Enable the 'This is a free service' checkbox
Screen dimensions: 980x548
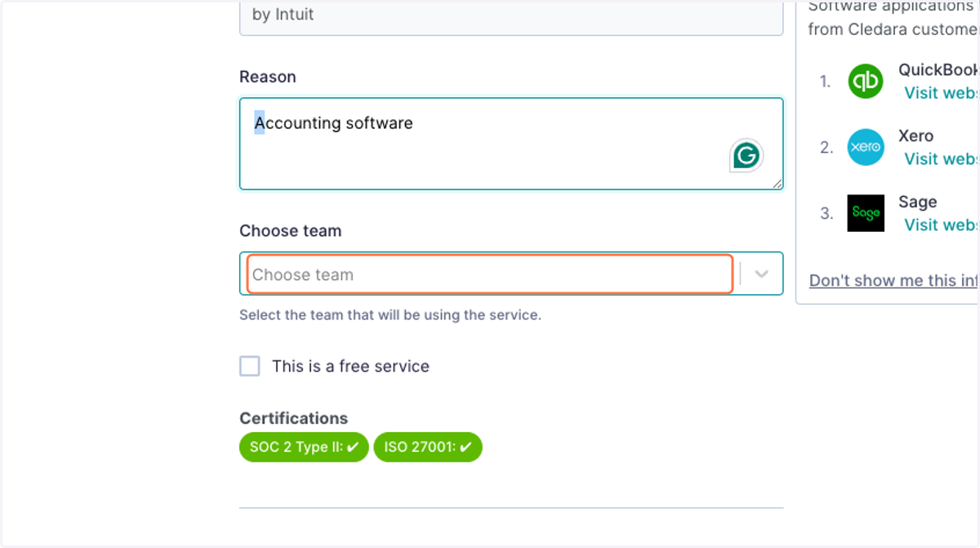[x=250, y=366]
